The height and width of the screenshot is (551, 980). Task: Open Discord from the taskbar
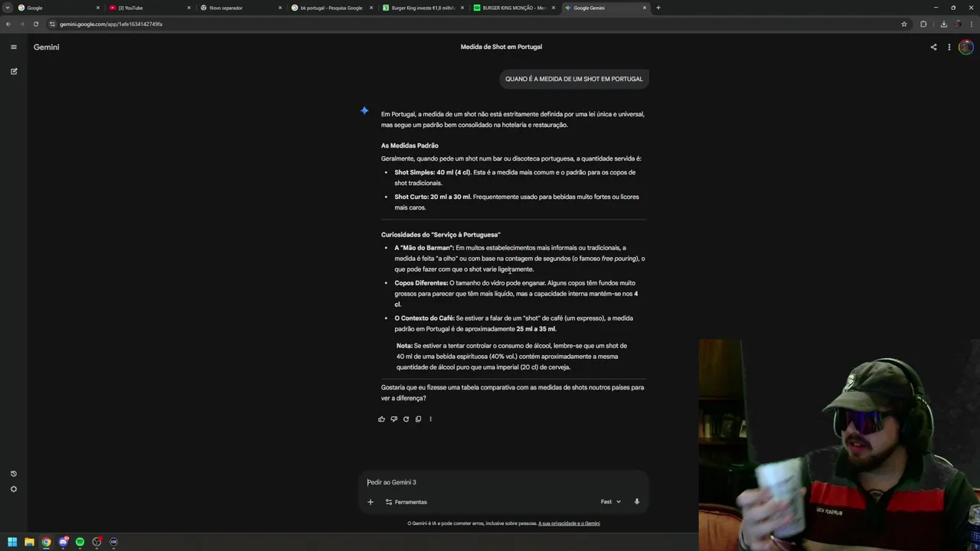63,542
